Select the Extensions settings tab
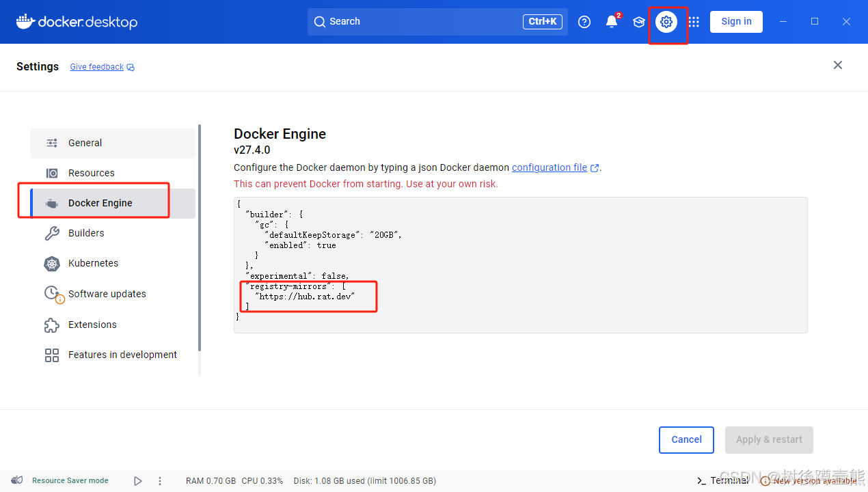 click(x=113, y=325)
